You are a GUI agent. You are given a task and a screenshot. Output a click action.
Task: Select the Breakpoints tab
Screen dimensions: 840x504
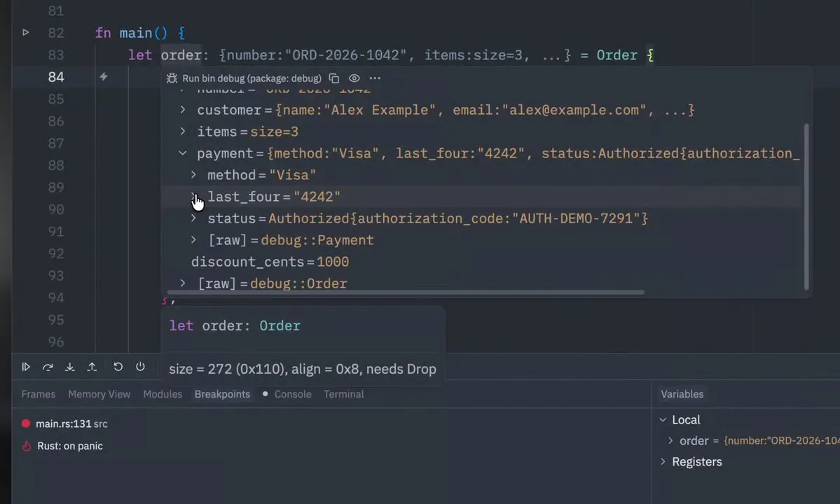(222, 394)
